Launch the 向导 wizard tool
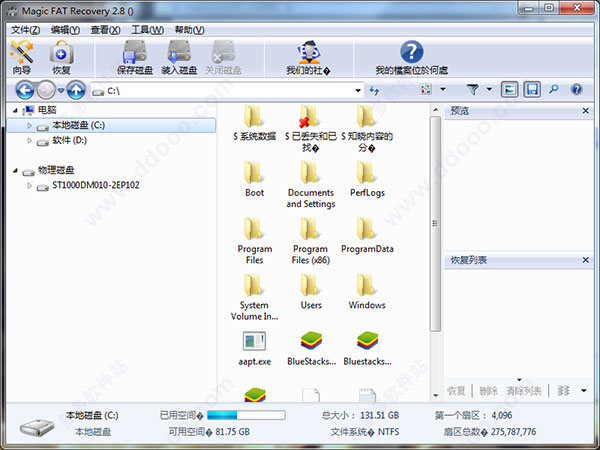The width and height of the screenshot is (600, 450). point(21,57)
